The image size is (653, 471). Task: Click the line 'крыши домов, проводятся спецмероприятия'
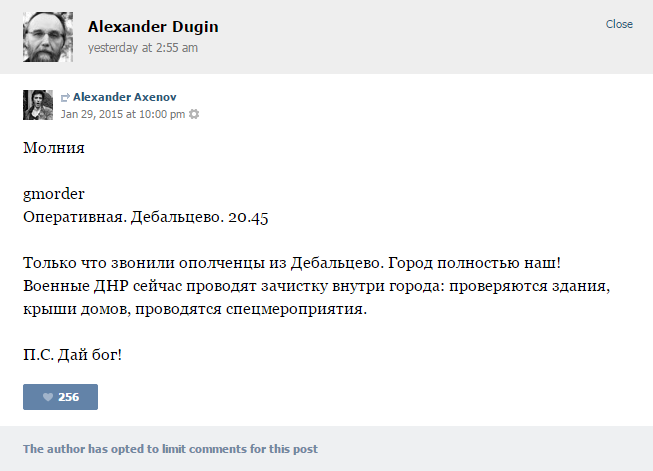point(195,309)
